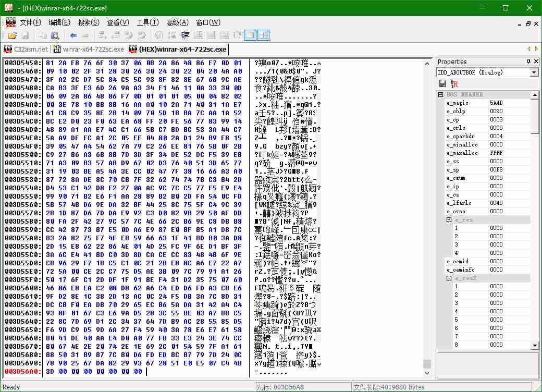Select the e_oemid property row
Image resolution: width=542 pixels, height=392 pixels.
[x=487, y=261]
